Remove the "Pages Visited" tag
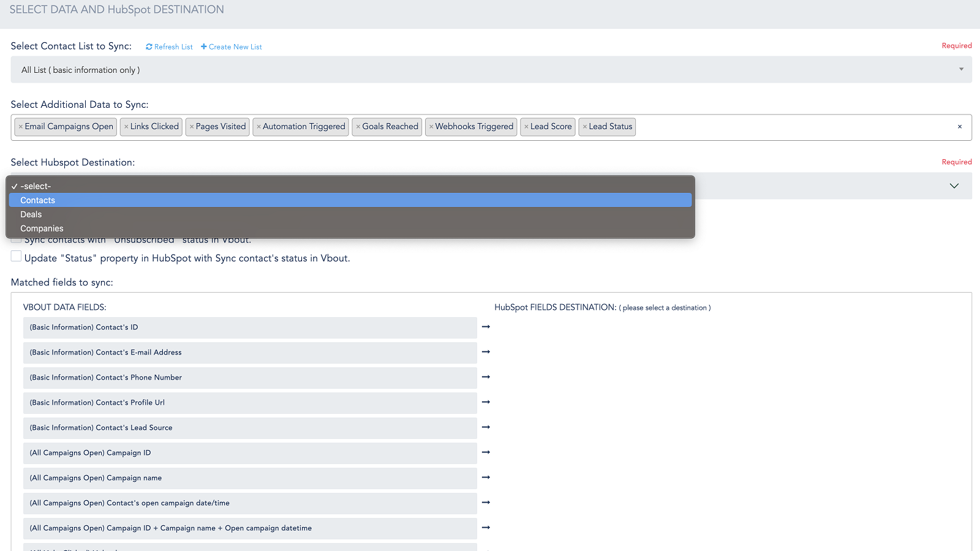The image size is (980, 551). point(191,127)
